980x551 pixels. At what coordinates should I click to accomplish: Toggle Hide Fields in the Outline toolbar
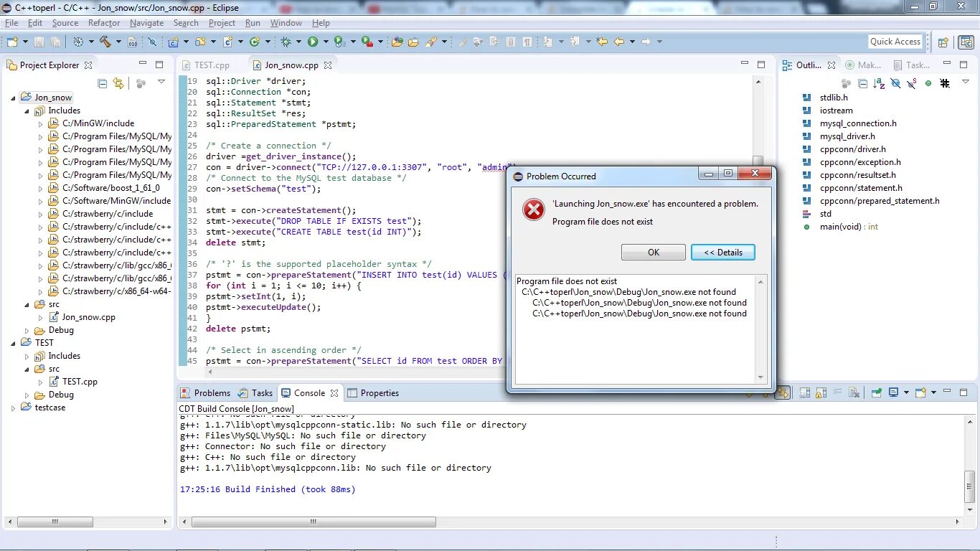coord(895,83)
